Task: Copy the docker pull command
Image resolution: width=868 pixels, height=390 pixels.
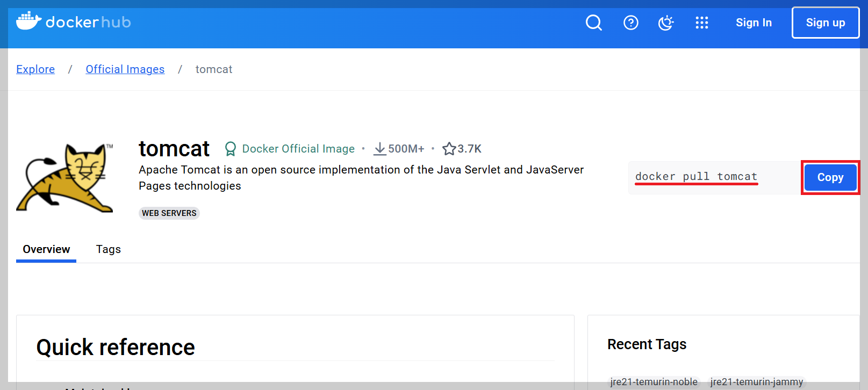Action: [x=830, y=177]
